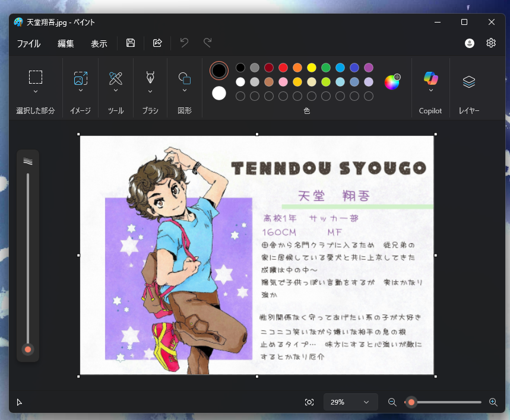
Task: Click the fit-to-window icon in status bar
Action: pos(309,402)
